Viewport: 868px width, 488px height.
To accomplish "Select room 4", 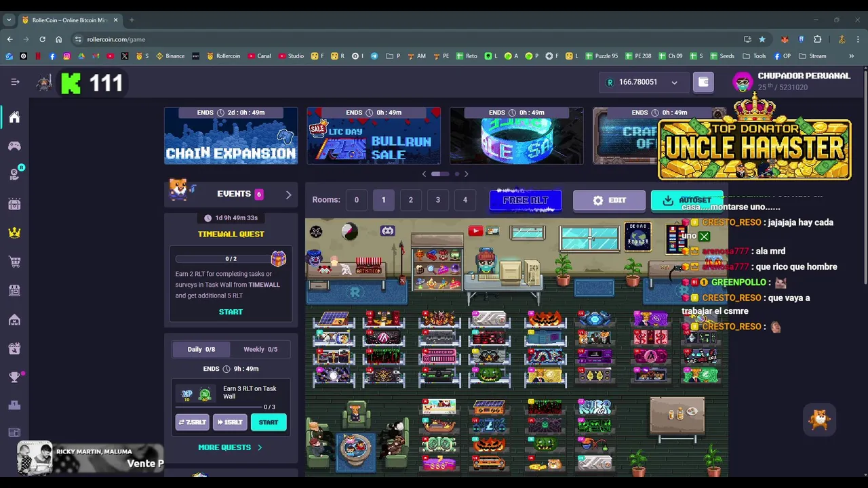I will [465, 200].
